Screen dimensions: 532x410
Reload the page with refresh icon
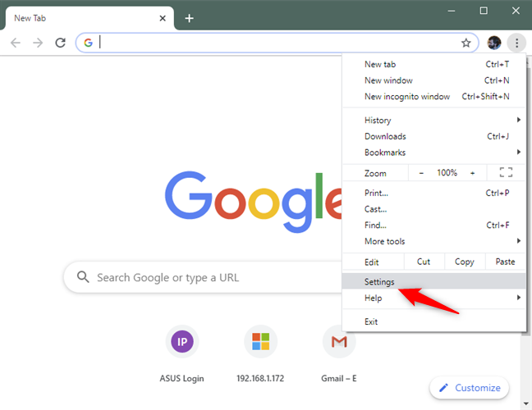61,43
